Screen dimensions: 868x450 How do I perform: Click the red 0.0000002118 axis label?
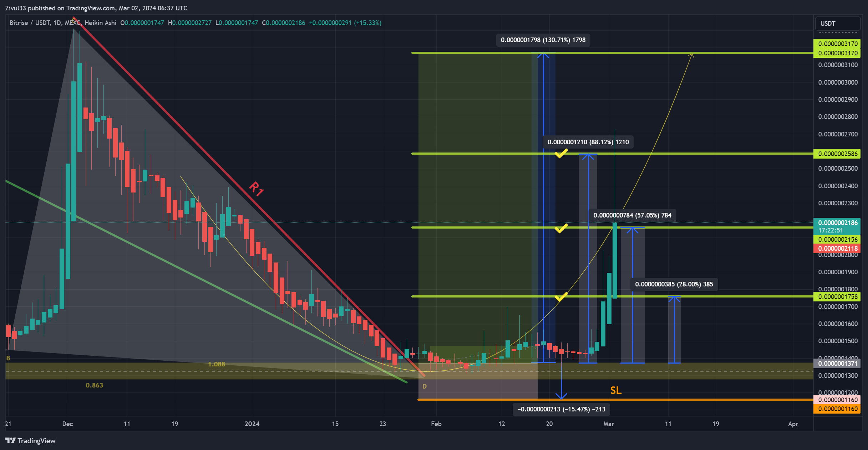pos(837,249)
